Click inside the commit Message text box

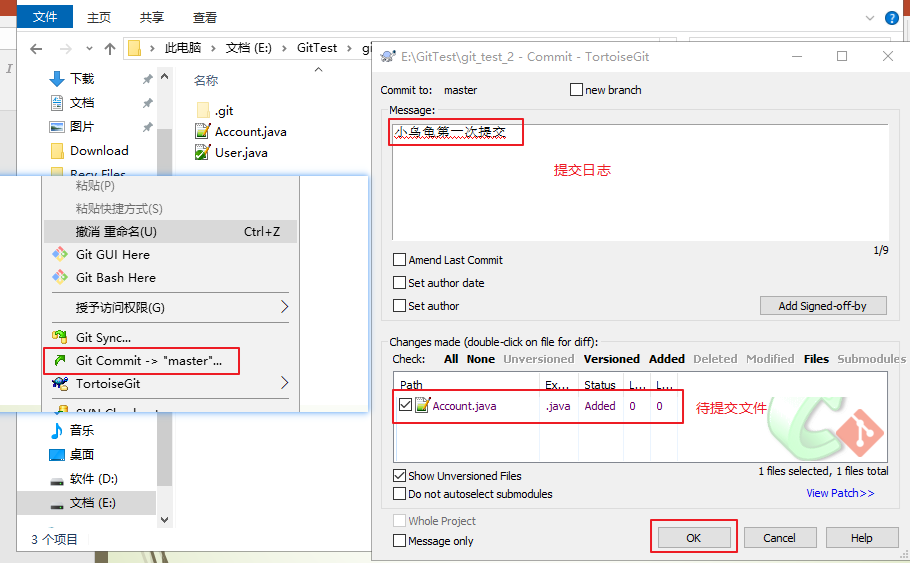[x=640, y=182]
